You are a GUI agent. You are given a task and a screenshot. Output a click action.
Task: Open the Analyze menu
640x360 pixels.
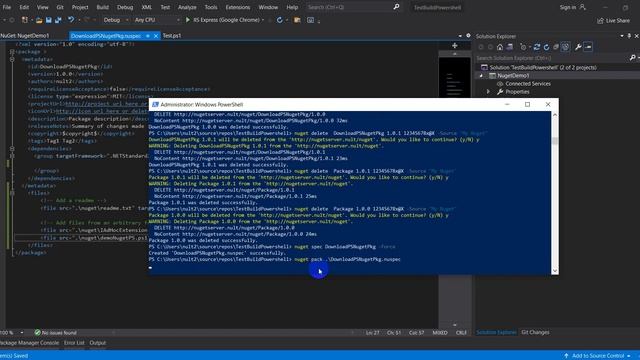point(187,7)
